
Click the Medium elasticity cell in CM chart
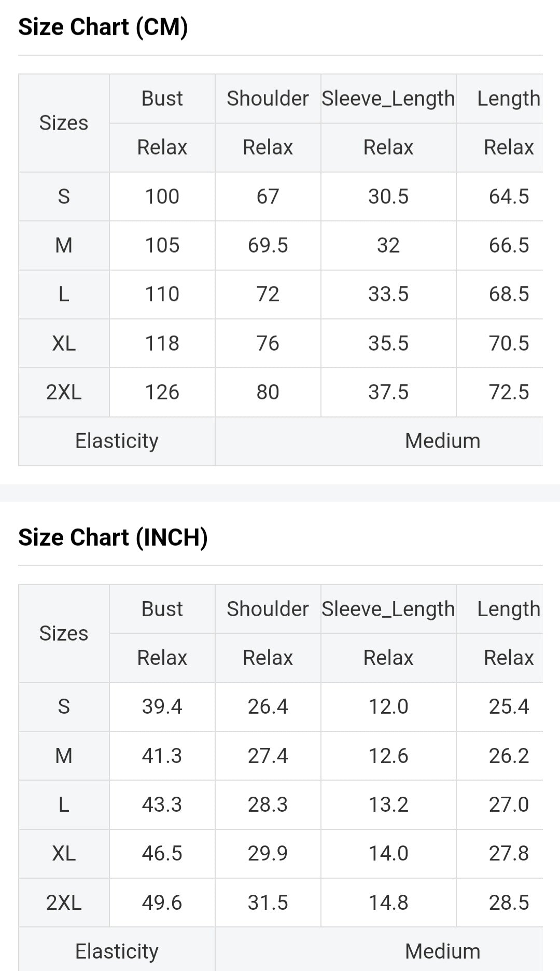click(442, 441)
